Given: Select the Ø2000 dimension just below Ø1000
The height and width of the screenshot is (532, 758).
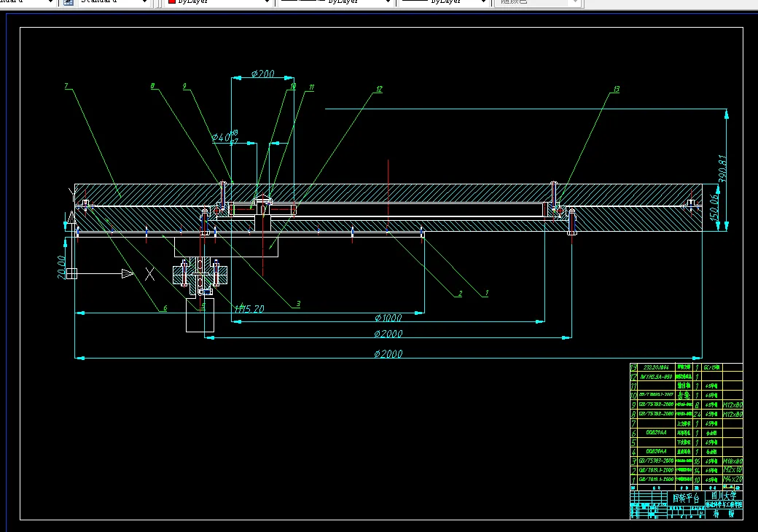Looking at the screenshot, I should tap(388, 334).
